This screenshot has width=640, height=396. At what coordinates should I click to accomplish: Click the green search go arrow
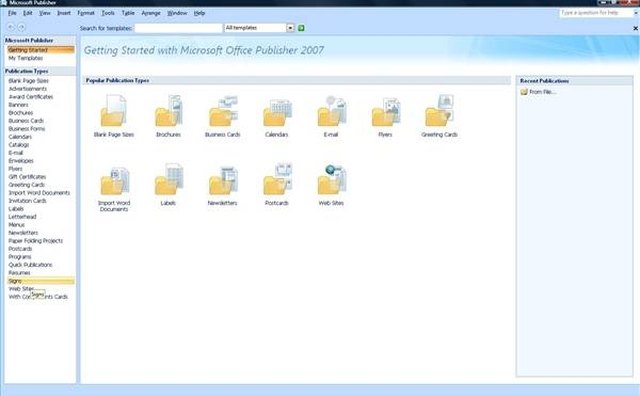[x=301, y=28]
